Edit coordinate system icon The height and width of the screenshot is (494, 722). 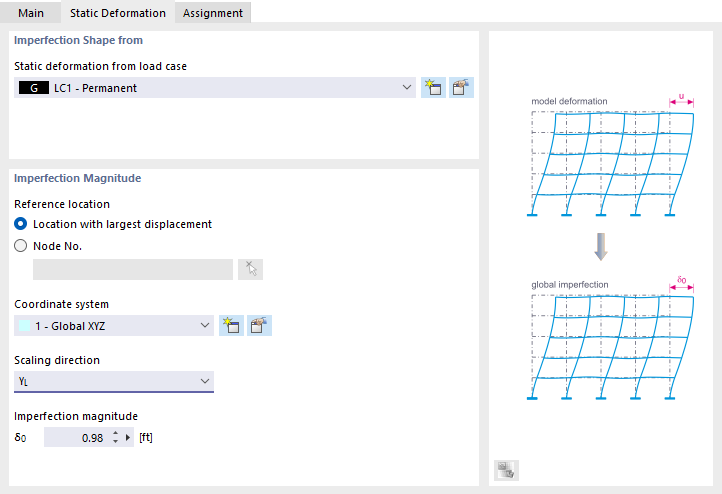pos(259,325)
